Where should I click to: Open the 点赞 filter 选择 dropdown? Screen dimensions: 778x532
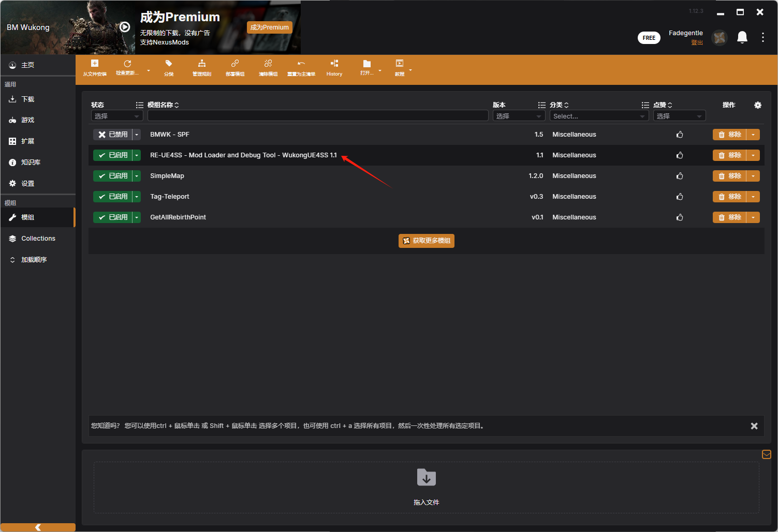click(680, 116)
